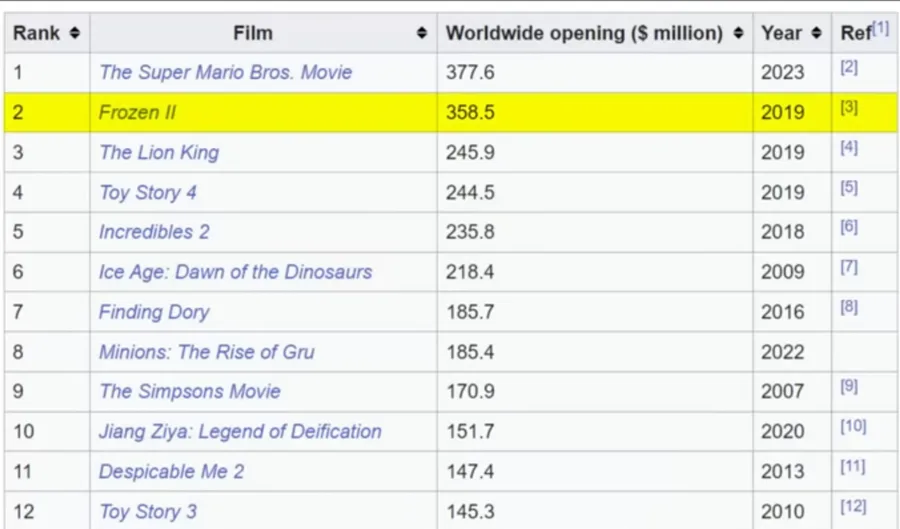Sort table by Year column arrows
Screen dimensions: 900x529
point(816,33)
